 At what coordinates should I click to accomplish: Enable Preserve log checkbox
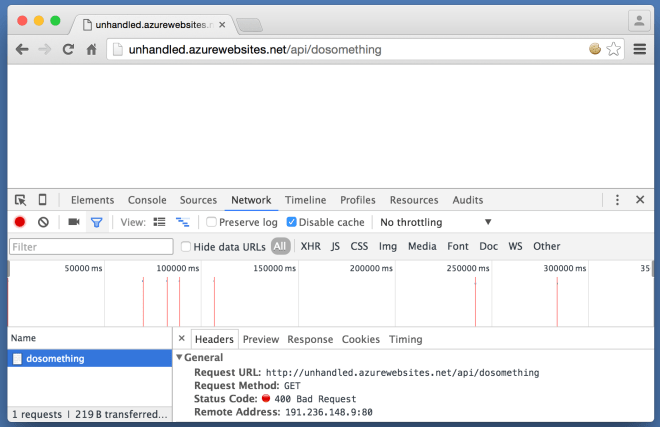pyautogui.click(x=211, y=222)
